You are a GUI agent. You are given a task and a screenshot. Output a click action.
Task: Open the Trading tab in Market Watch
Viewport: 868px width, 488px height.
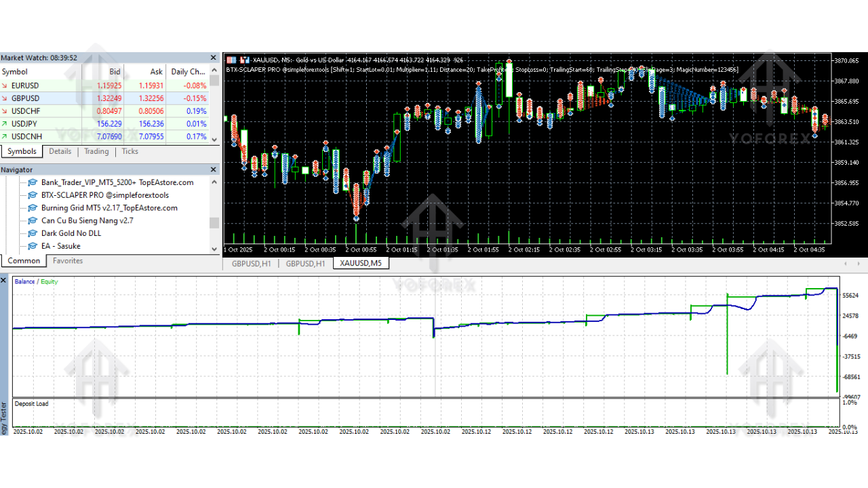[96, 151]
